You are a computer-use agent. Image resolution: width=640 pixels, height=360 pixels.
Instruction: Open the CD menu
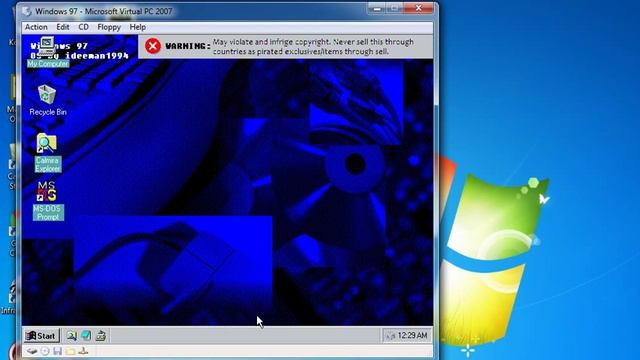[83, 27]
